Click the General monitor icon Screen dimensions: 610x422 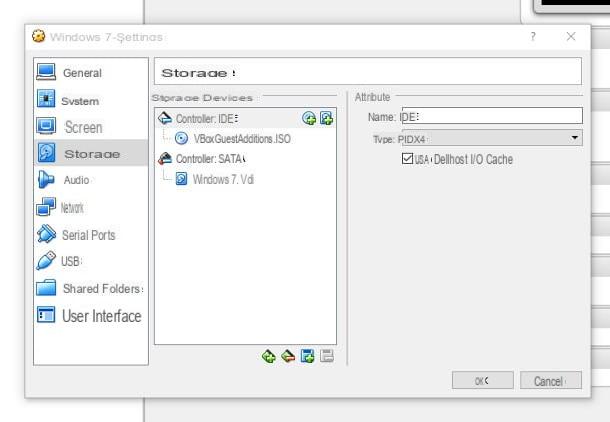click(x=46, y=72)
